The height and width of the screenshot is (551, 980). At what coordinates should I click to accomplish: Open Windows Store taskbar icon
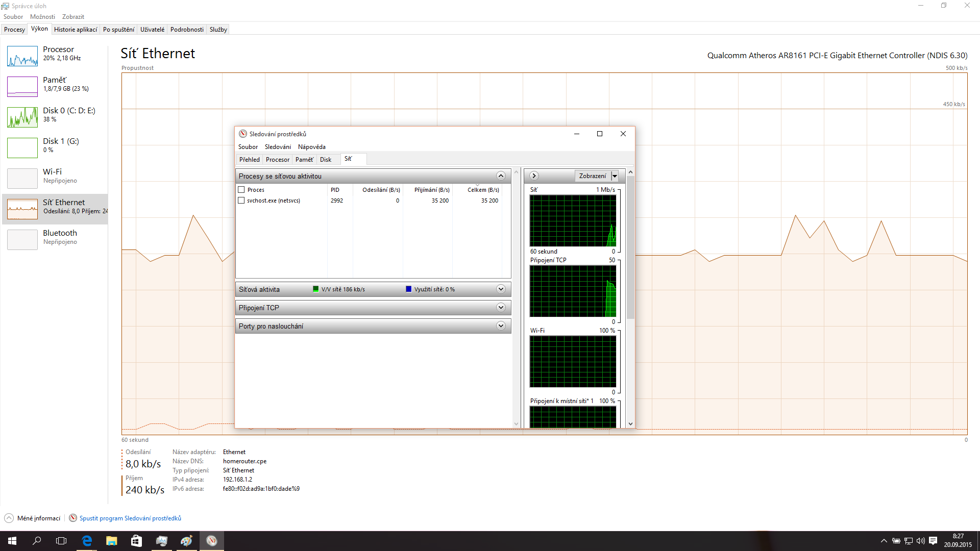point(136,541)
